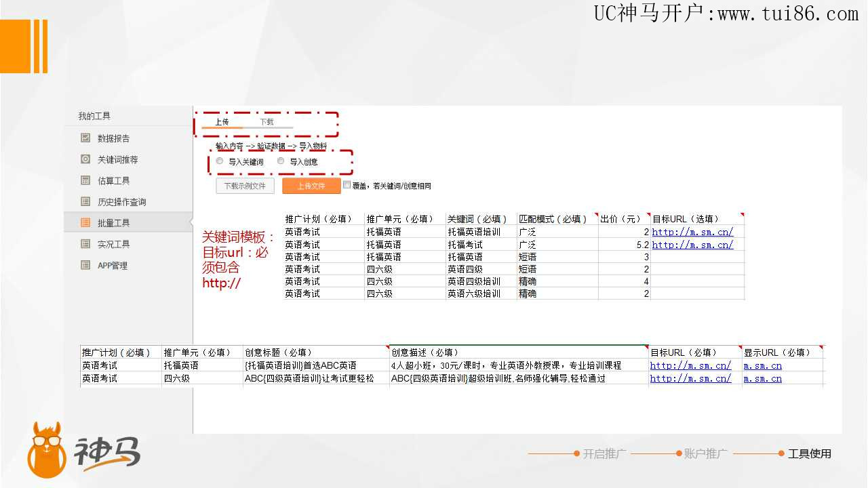Switch to the 下载 tab
Image resolution: width=868 pixels, height=488 pixels.
[x=267, y=122]
